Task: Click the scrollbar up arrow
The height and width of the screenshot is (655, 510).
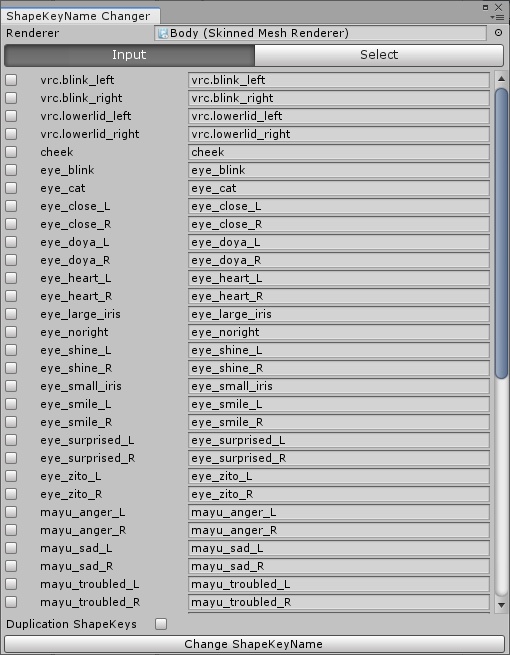Action: (x=501, y=79)
